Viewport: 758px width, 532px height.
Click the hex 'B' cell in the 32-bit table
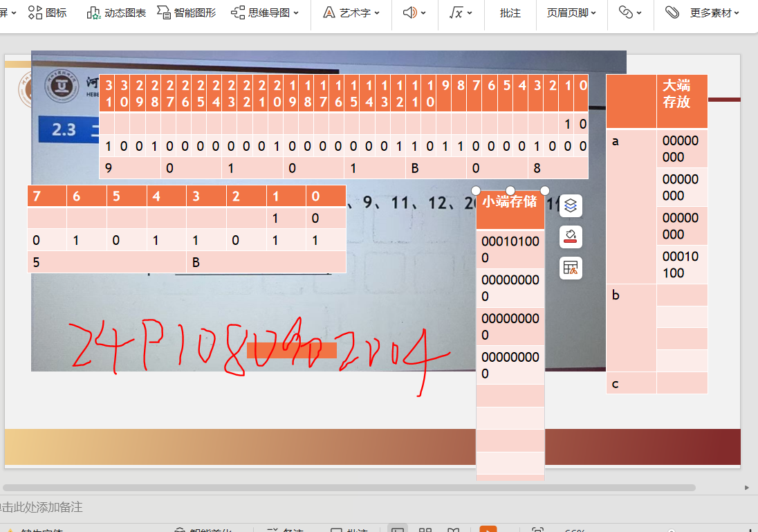(436, 168)
